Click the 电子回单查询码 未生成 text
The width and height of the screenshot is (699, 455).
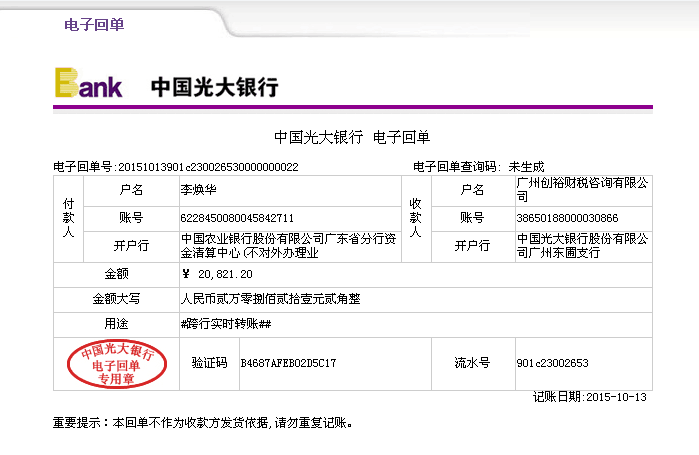pos(478,167)
